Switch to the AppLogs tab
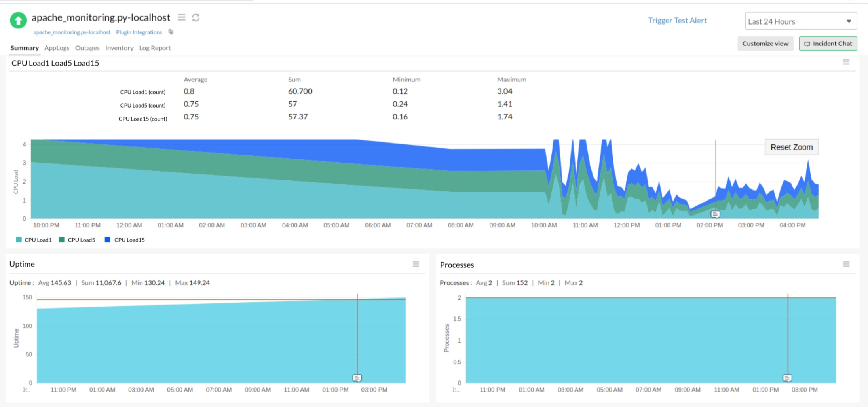Viewport: 868px width, 407px height. (x=57, y=48)
